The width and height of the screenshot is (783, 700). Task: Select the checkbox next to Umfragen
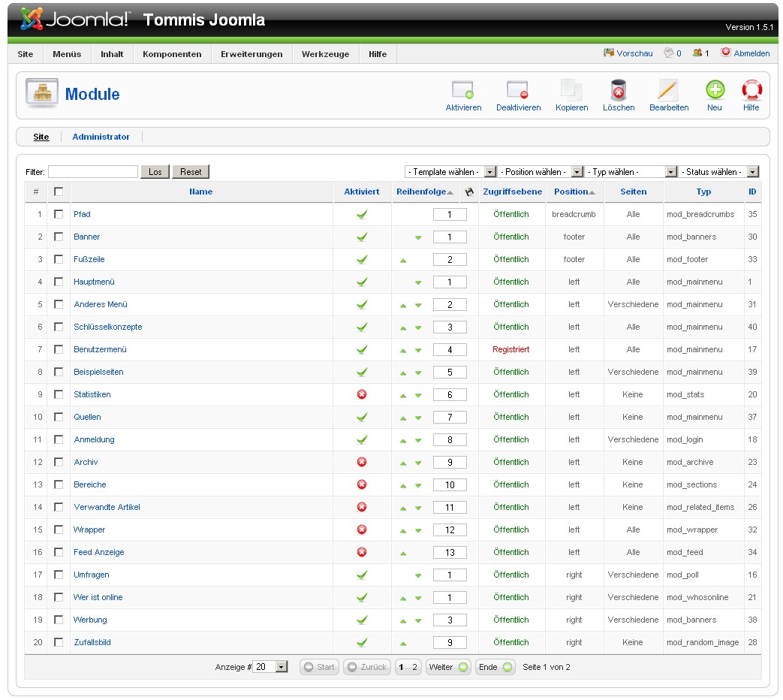pyautogui.click(x=59, y=575)
